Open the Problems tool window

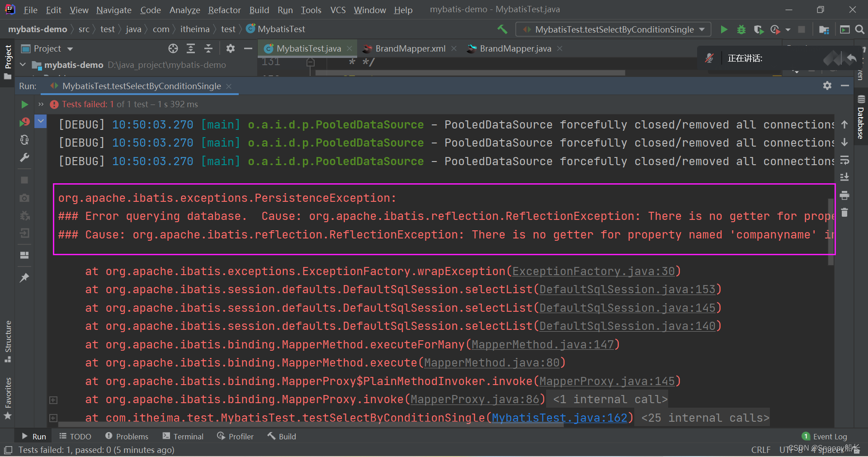(x=127, y=436)
